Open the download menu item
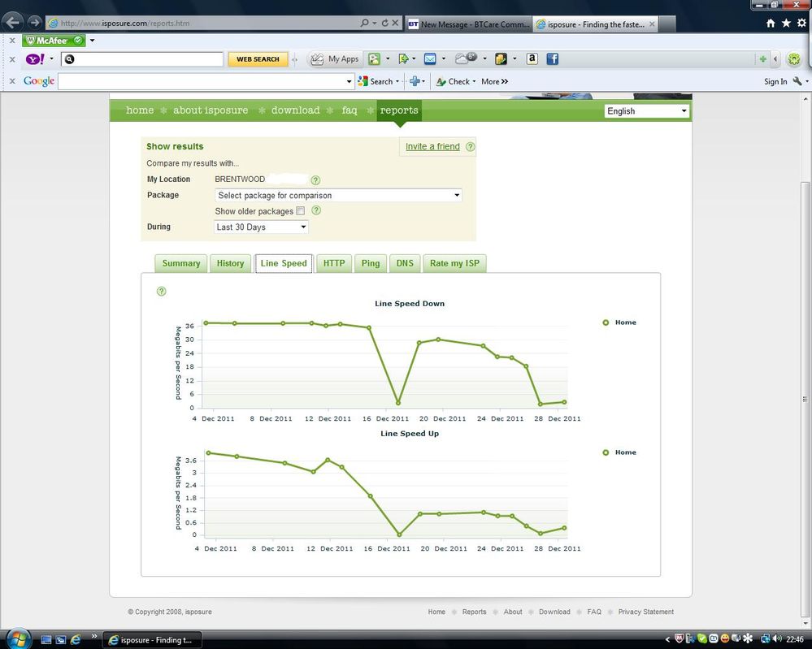 pyautogui.click(x=295, y=110)
